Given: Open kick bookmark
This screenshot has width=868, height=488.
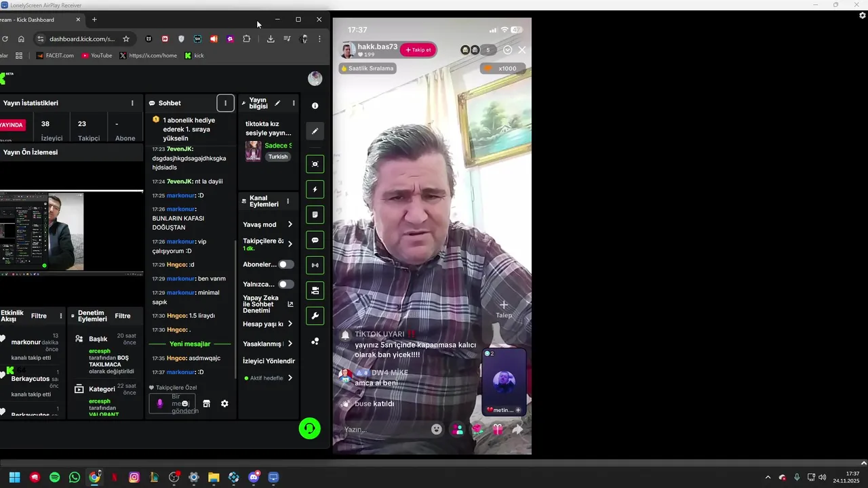Looking at the screenshot, I should pyautogui.click(x=194, y=56).
